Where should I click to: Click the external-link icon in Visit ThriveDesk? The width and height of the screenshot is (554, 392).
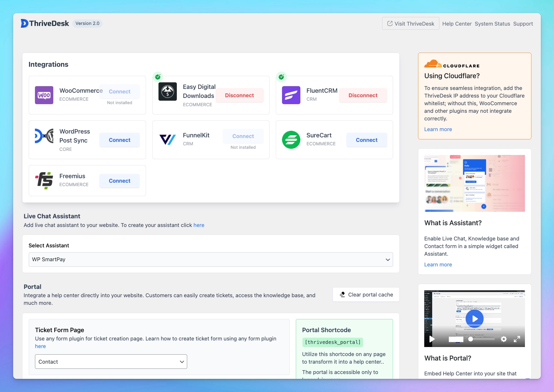pos(390,24)
